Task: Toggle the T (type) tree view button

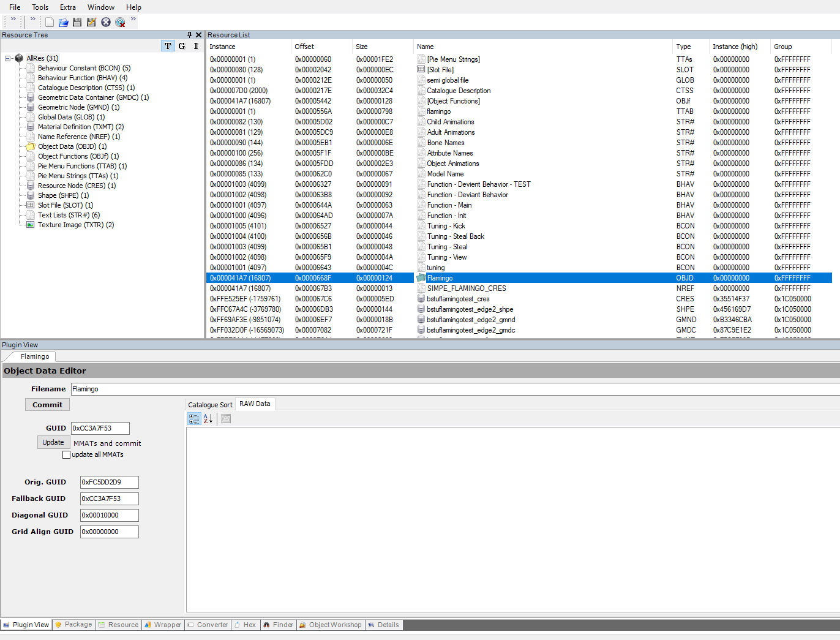Action: pos(168,46)
